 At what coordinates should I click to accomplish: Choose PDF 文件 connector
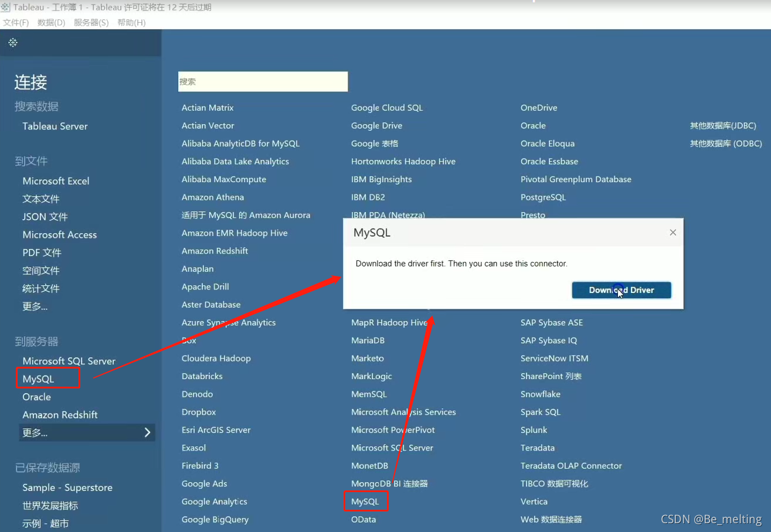pyautogui.click(x=42, y=253)
